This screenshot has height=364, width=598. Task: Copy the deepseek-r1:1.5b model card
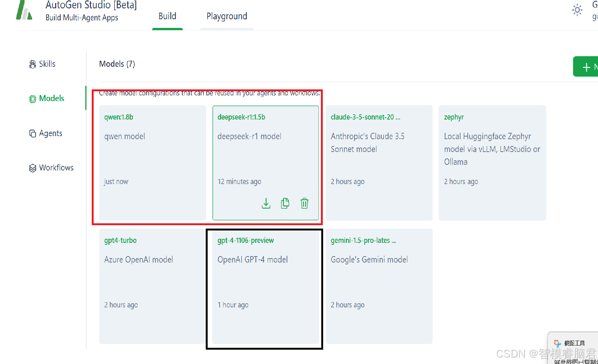285,203
